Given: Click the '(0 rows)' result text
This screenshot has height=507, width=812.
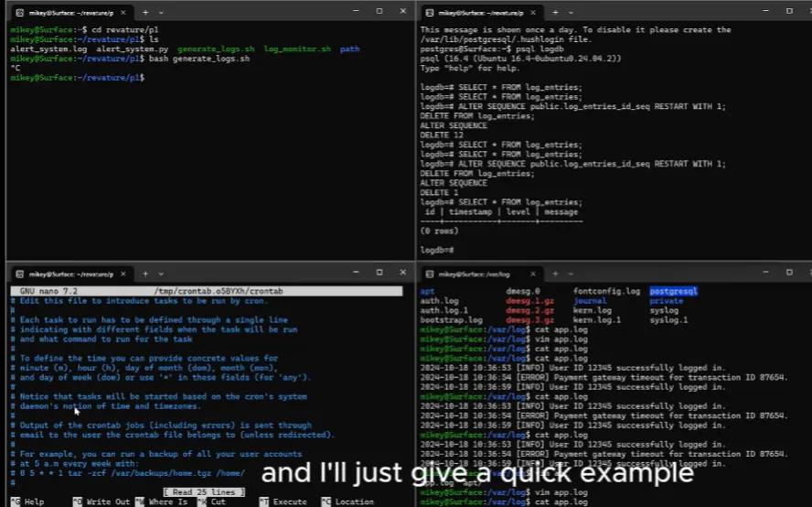Looking at the screenshot, I should 439,231.
